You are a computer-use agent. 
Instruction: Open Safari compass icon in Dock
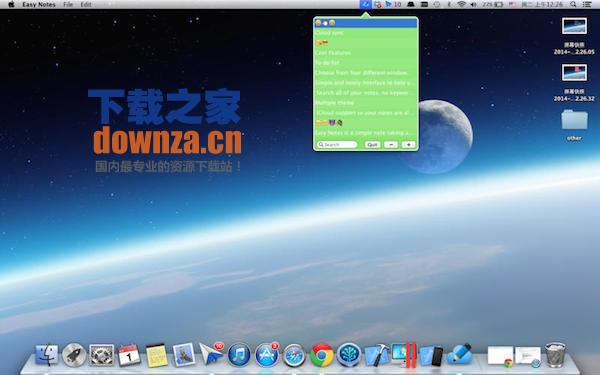pyautogui.click(x=294, y=355)
